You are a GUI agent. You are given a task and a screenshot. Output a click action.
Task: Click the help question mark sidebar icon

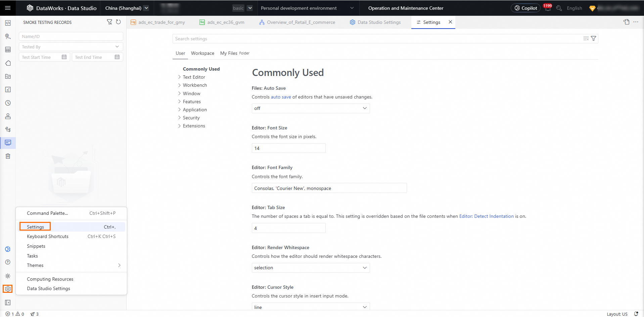click(8, 262)
